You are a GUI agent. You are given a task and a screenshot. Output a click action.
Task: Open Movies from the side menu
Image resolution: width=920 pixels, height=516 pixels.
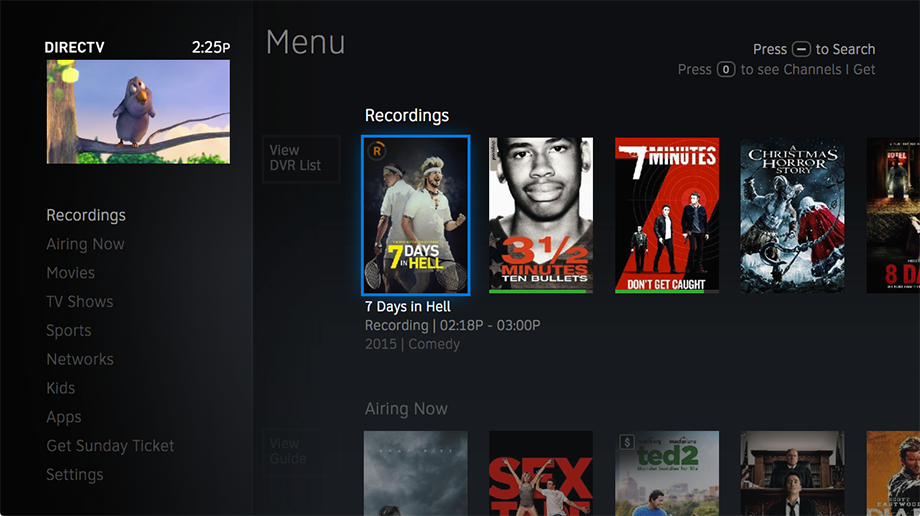pyautogui.click(x=71, y=273)
